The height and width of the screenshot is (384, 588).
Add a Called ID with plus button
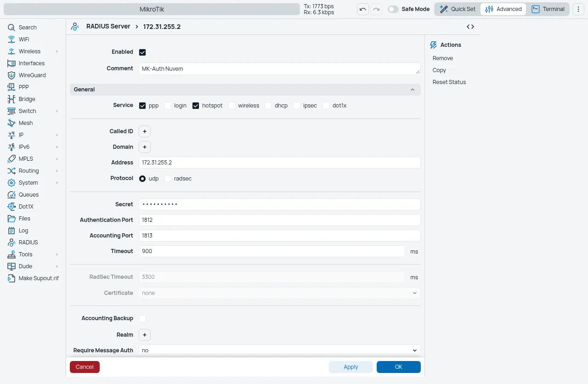(145, 131)
